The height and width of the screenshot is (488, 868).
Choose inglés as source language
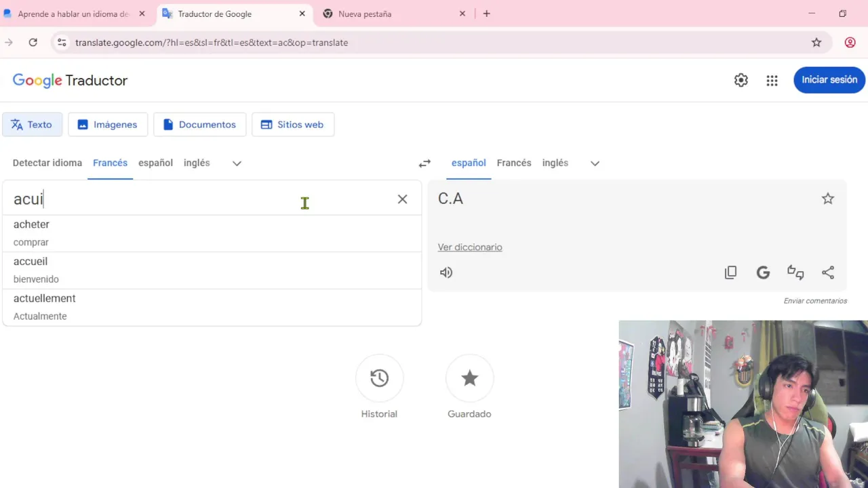[x=197, y=163]
